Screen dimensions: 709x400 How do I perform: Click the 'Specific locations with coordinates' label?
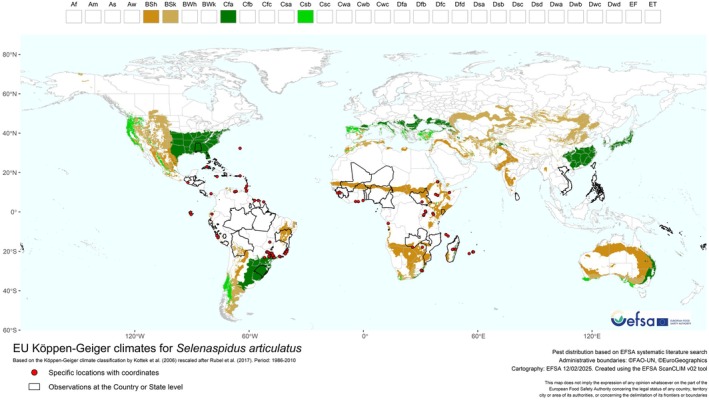point(104,373)
